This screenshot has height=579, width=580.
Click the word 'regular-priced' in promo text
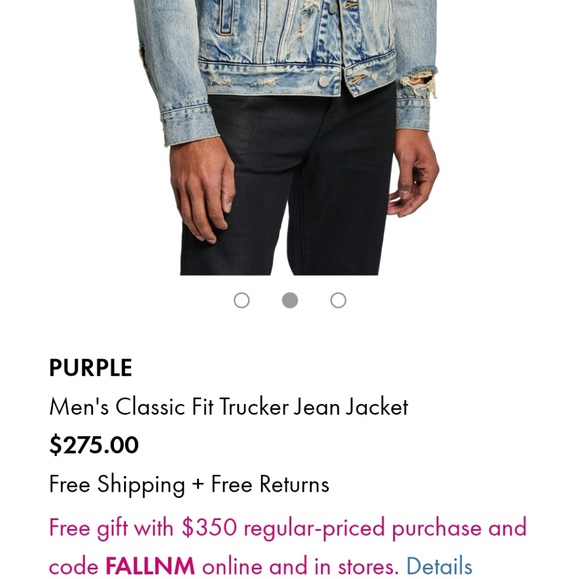click(314, 528)
